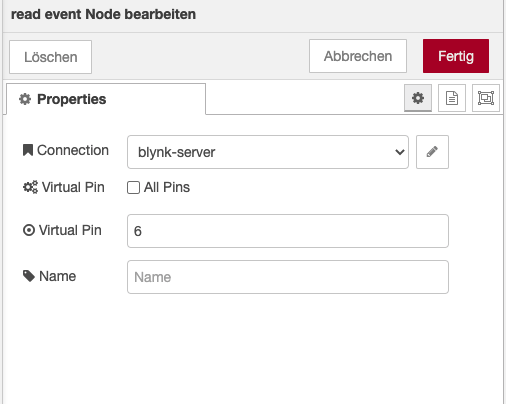This screenshot has width=506, height=404.
Task: Confirm changes with Fertig button
Action: click(x=456, y=56)
